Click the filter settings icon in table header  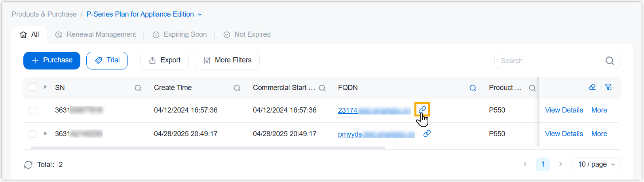(x=609, y=87)
